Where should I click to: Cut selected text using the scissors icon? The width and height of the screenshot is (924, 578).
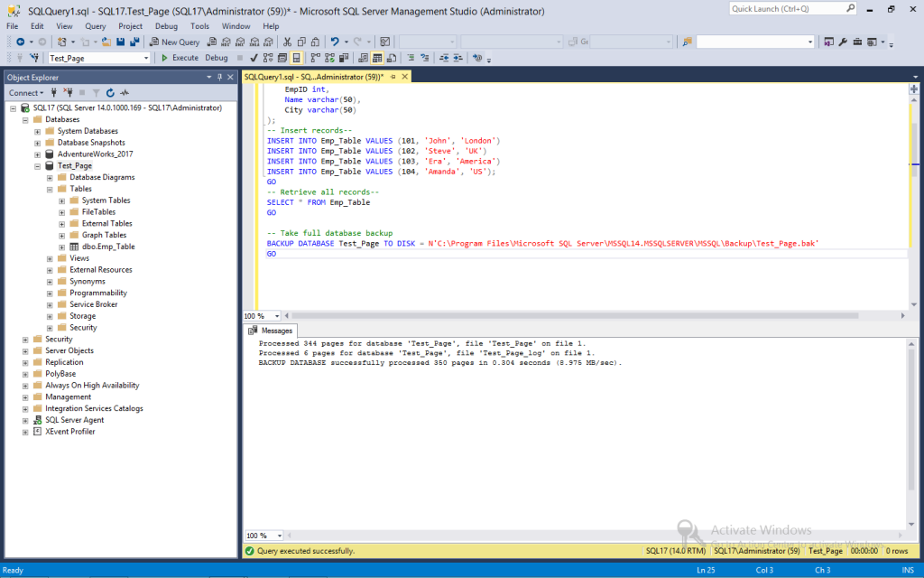coord(287,42)
